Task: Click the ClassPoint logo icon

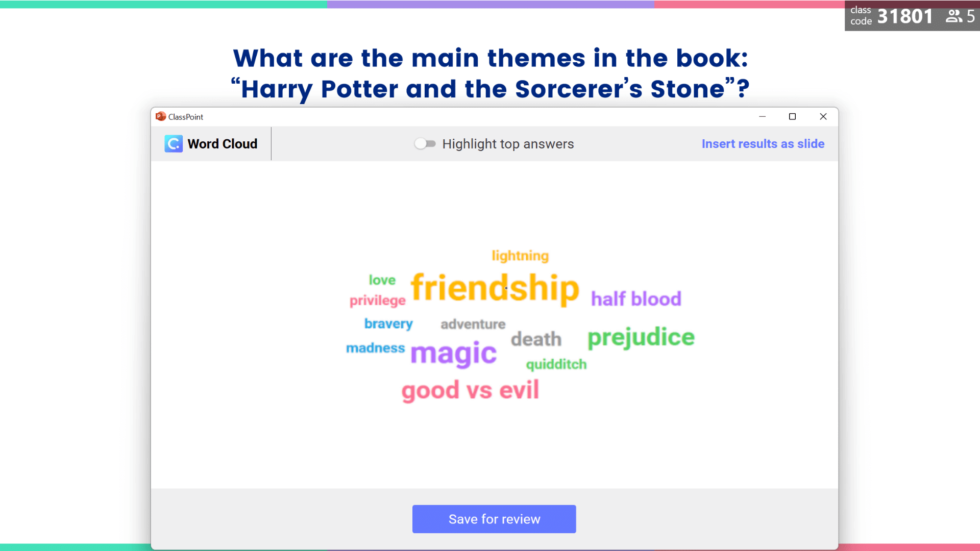Action: 174,143
